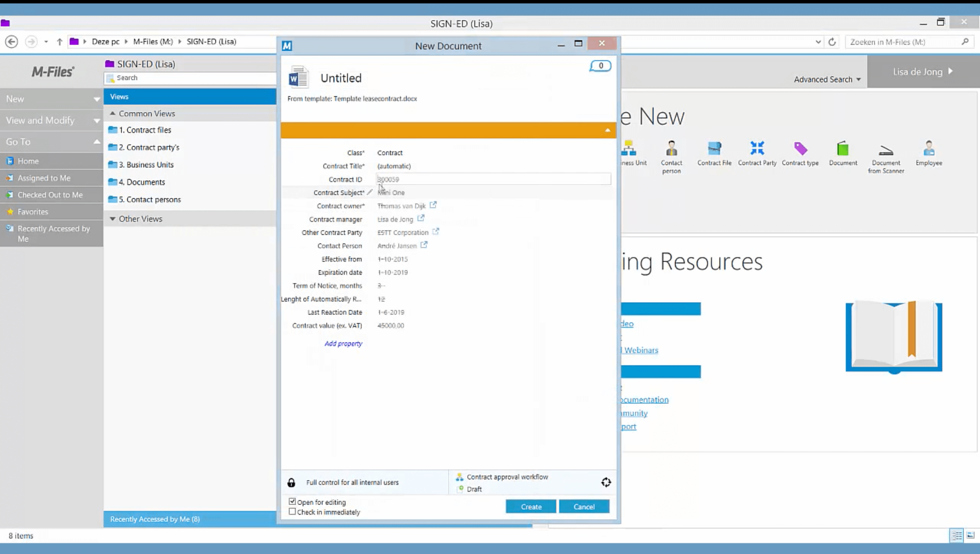Open the Advanced Search dropdown
Viewport: 980px width, 554px height.
click(x=827, y=79)
